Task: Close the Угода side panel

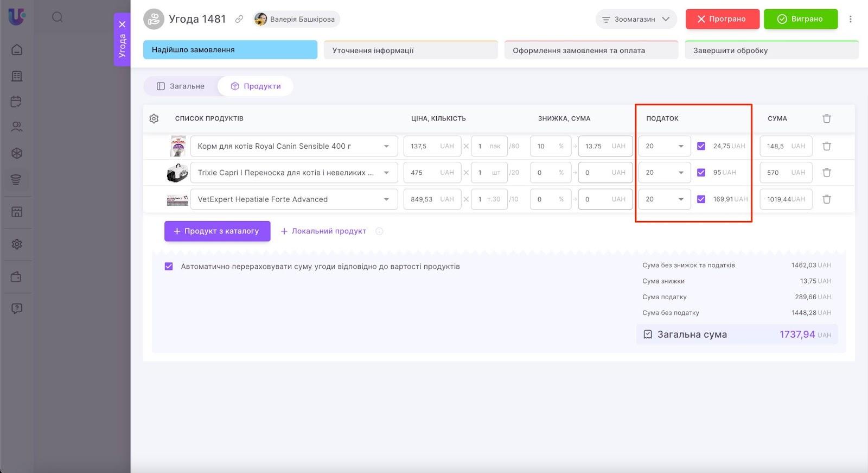Action: click(x=122, y=24)
